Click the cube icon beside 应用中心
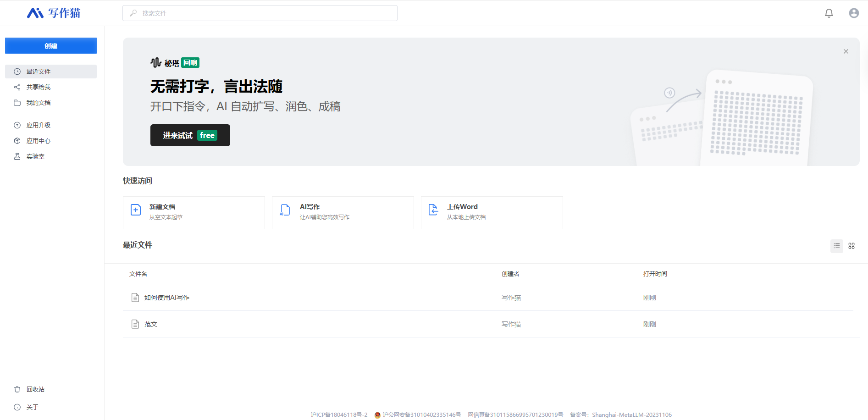 pos(17,141)
